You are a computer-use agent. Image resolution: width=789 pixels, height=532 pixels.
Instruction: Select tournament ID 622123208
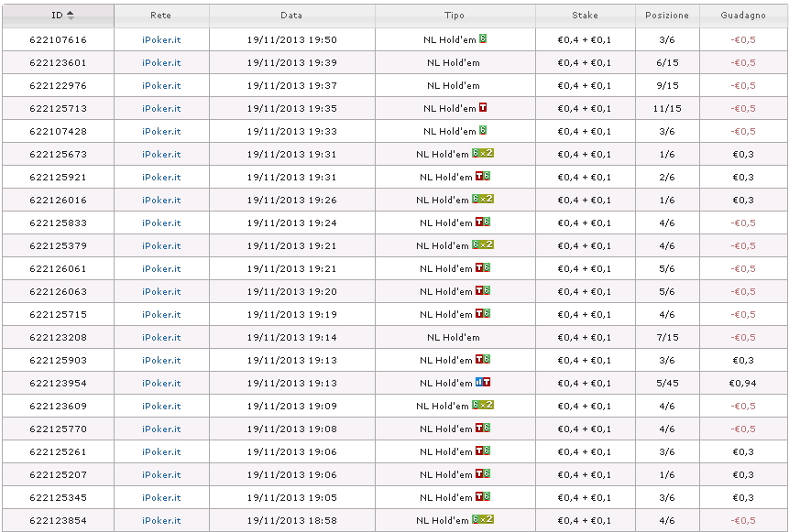pyautogui.click(x=59, y=337)
